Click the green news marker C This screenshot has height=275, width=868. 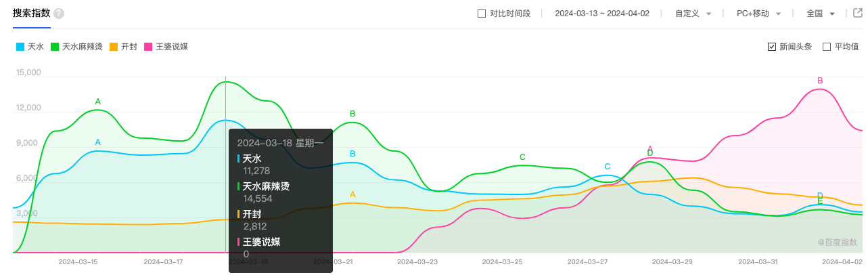[522, 157]
